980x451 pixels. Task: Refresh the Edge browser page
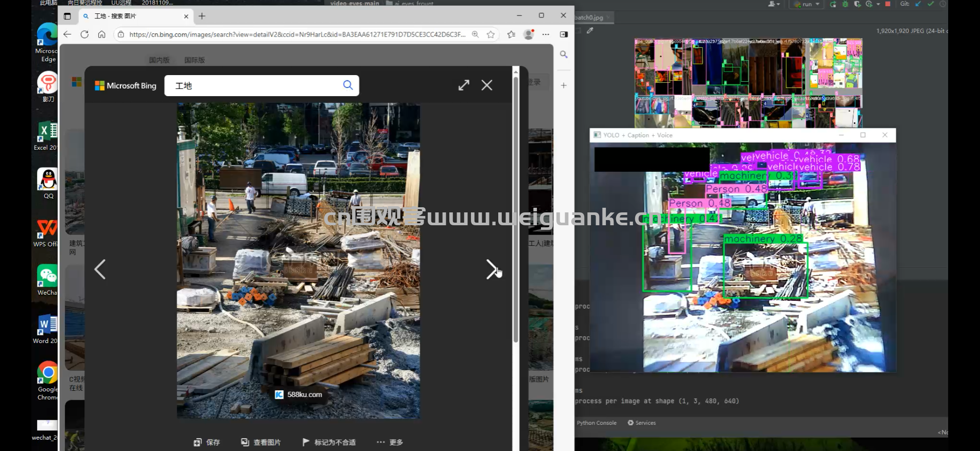point(84,34)
